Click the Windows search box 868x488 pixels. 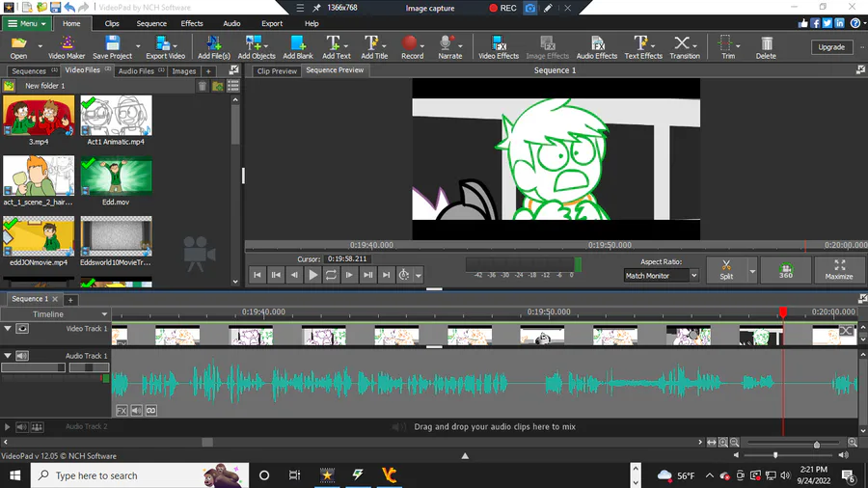click(140, 475)
